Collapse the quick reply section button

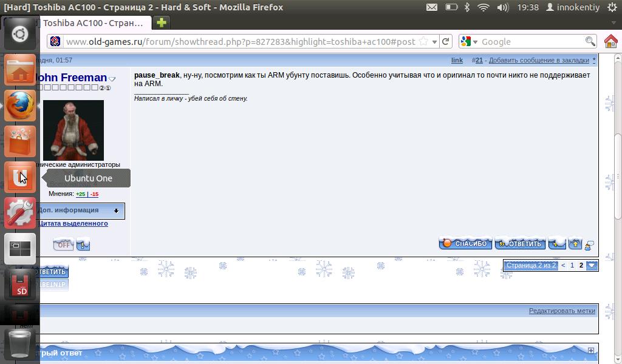(591, 351)
